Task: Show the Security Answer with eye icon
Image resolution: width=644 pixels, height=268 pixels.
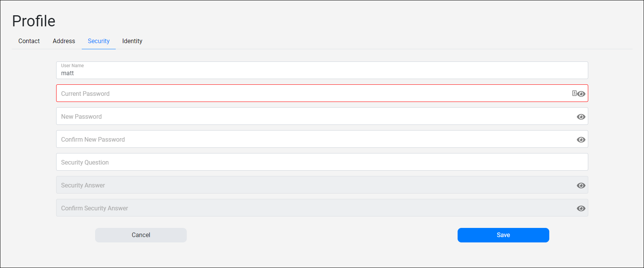Action: [x=581, y=186]
